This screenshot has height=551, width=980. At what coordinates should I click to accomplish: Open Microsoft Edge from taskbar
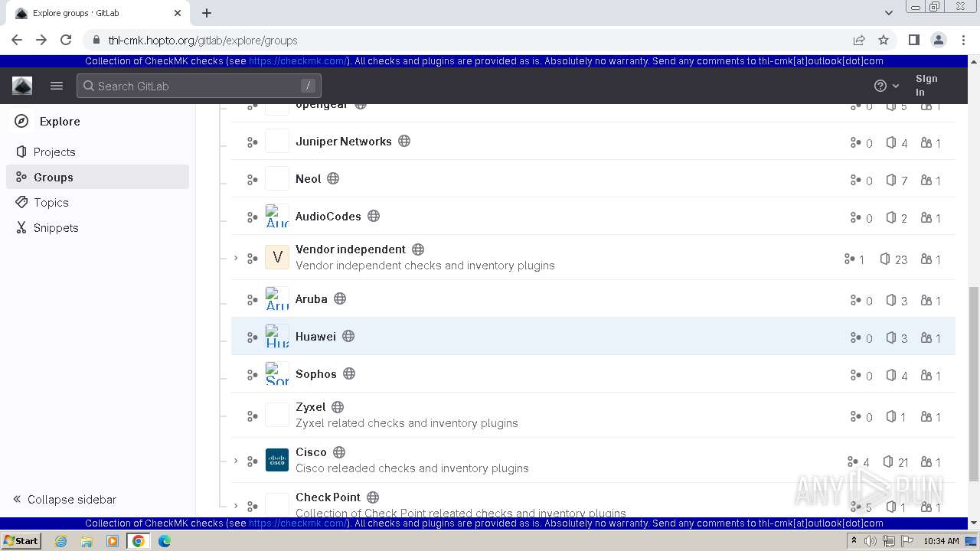coord(164,540)
